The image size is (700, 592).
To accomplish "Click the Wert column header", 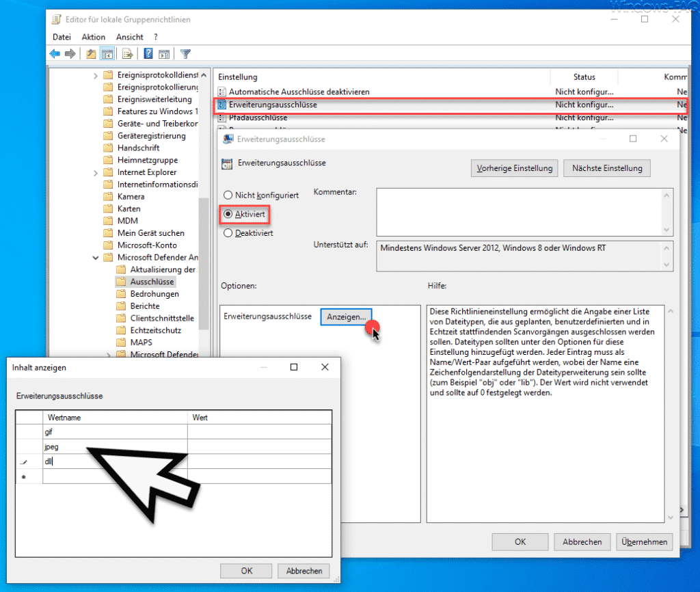I will coord(259,418).
